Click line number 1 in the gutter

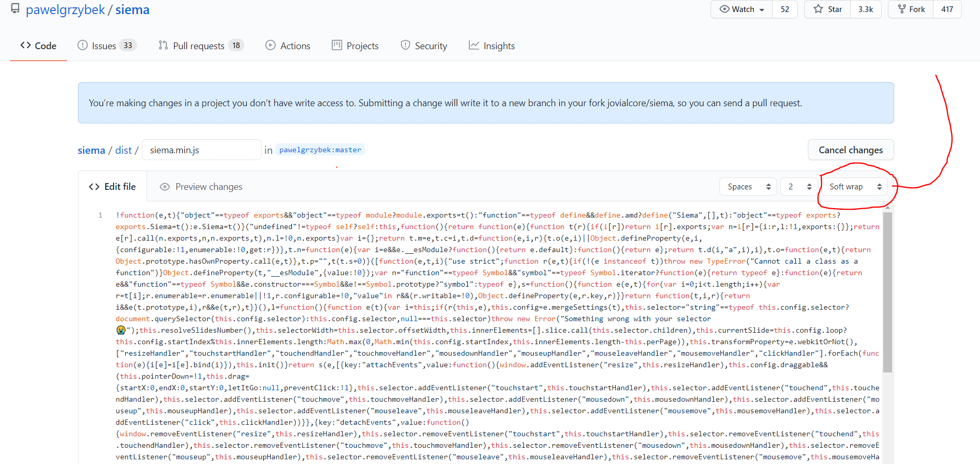[100, 215]
